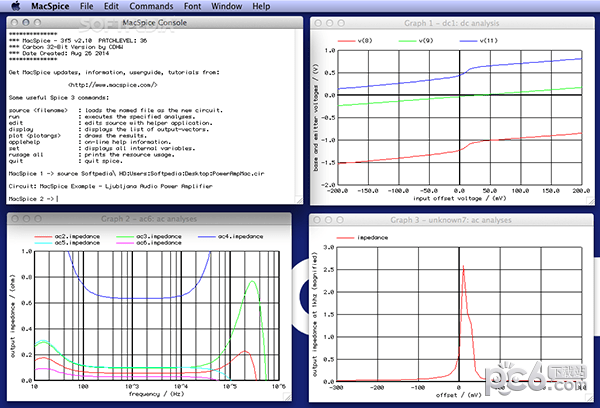Click the 'rusage all' command line in console
The height and width of the screenshot is (408, 600).
click(91, 155)
